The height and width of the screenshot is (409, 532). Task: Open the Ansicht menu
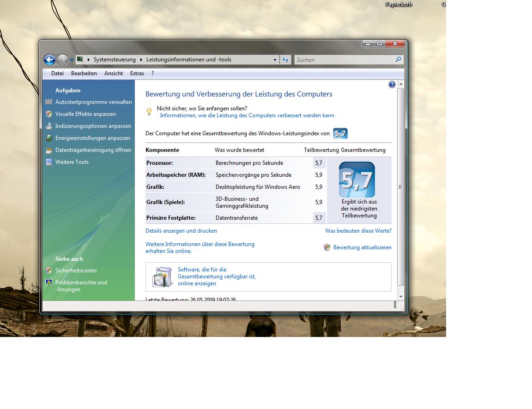click(x=113, y=73)
